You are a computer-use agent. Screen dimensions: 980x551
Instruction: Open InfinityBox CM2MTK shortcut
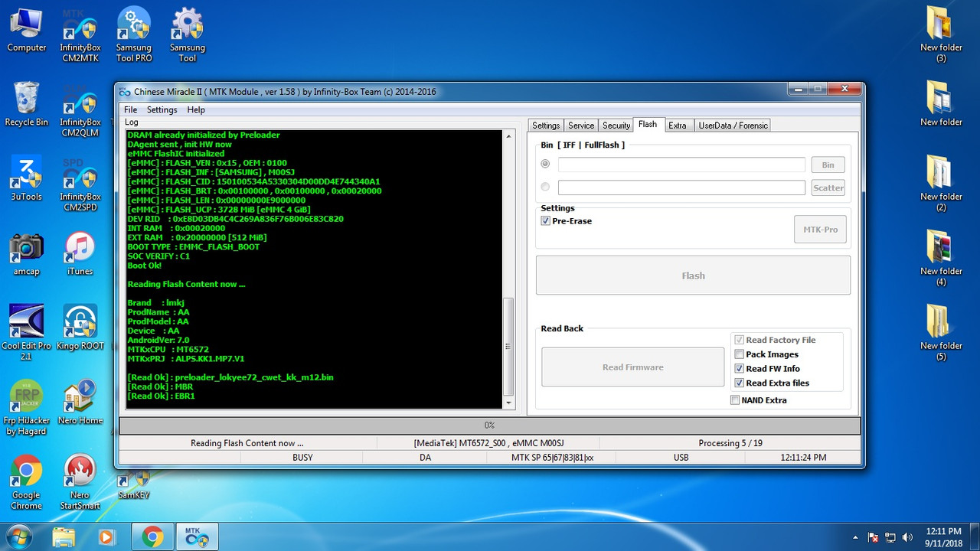pos(80,36)
